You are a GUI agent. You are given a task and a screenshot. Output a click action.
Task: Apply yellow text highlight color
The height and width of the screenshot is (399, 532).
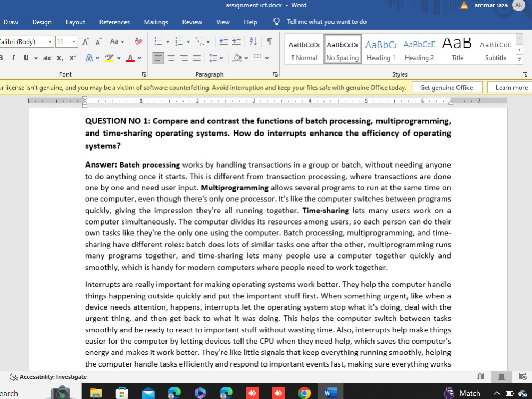tap(109, 58)
